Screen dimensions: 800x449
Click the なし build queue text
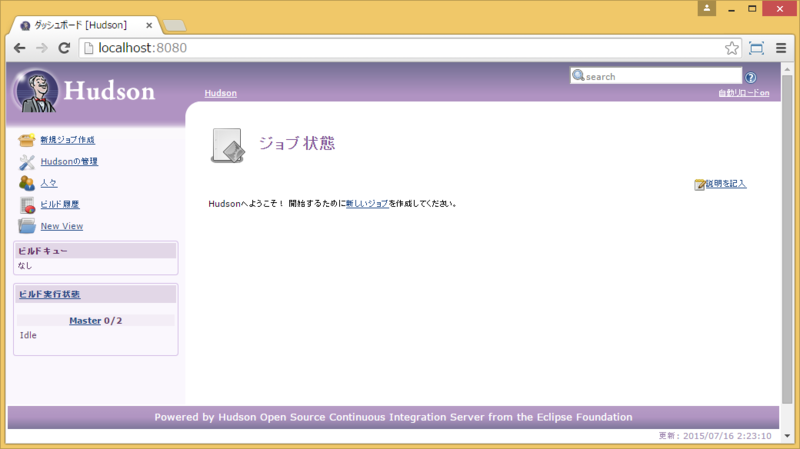coord(24,266)
